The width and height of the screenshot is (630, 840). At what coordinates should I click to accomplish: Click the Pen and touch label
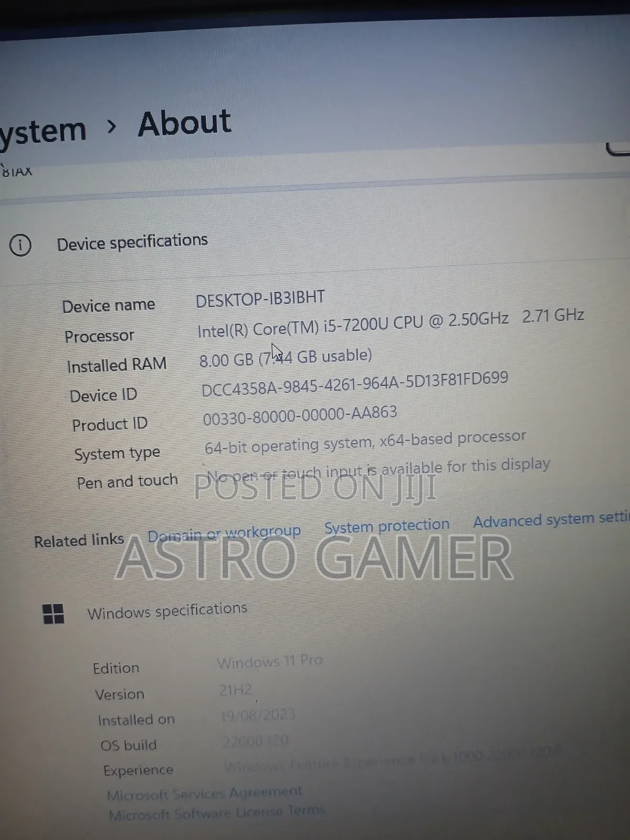(128, 482)
